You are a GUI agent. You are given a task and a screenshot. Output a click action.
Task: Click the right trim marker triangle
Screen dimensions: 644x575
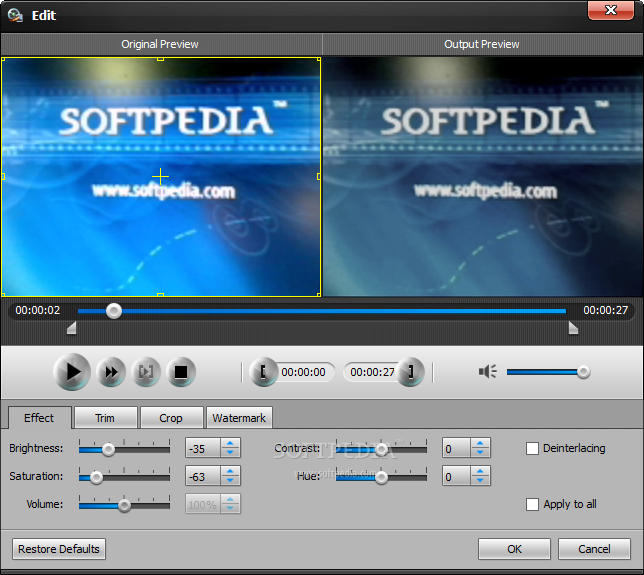pos(573,328)
